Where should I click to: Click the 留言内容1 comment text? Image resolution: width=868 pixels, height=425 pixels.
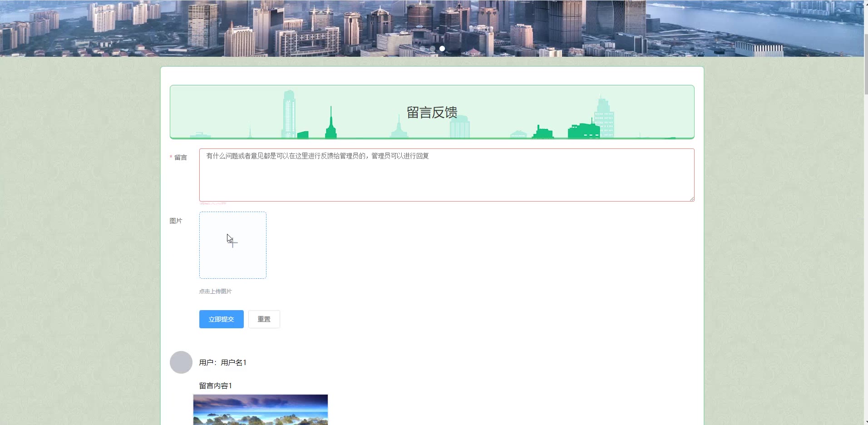coord(216,385)
